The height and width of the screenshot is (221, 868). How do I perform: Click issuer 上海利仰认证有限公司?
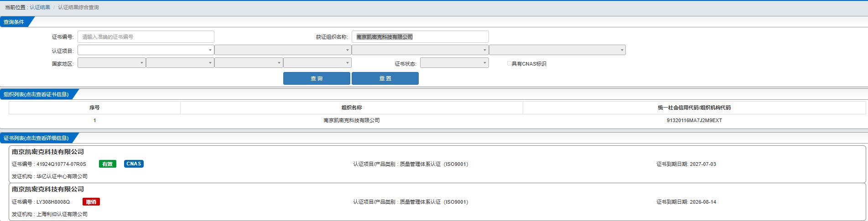(x=62, y=214)
